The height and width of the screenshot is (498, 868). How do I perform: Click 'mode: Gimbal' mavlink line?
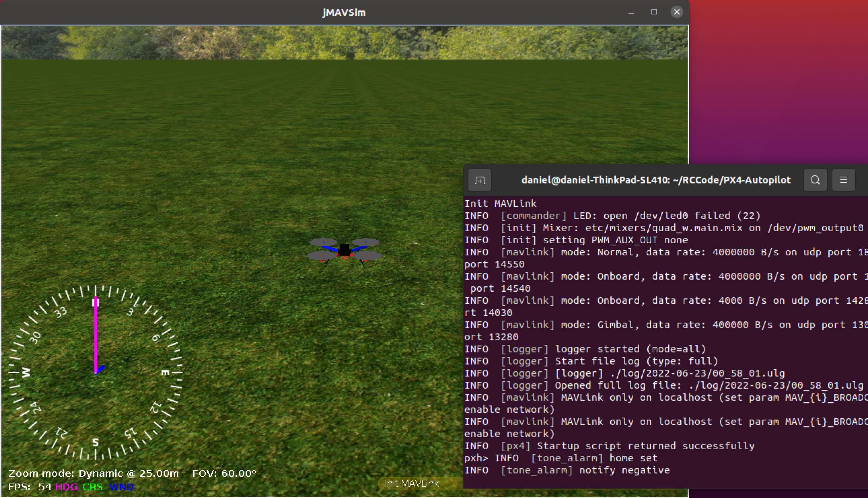666,325
